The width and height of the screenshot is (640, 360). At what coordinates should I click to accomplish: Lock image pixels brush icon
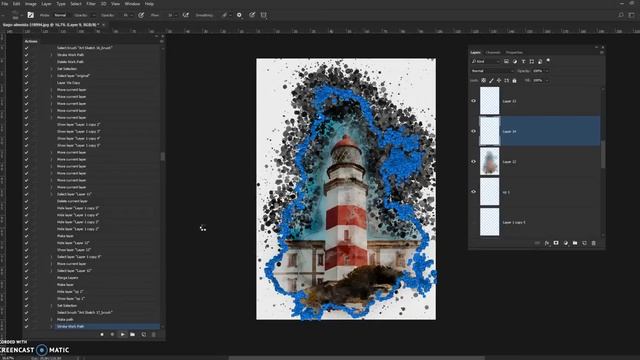[491, 81]
